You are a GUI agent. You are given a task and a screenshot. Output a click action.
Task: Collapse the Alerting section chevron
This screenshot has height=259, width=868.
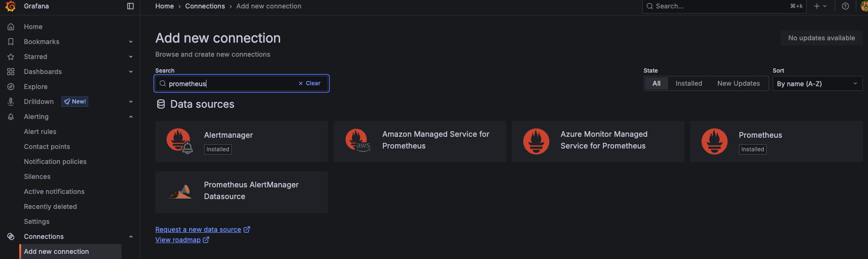[x=131, y=117]
